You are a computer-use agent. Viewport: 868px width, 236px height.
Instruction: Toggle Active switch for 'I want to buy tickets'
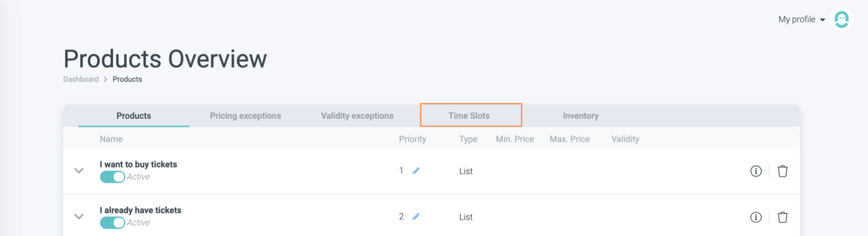[112, 177]
